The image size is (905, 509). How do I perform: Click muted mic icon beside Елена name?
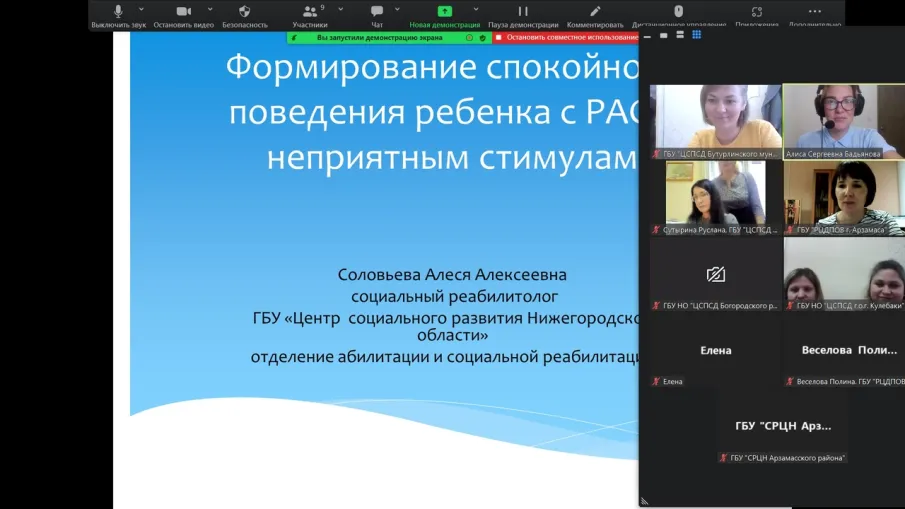(656, 381)
